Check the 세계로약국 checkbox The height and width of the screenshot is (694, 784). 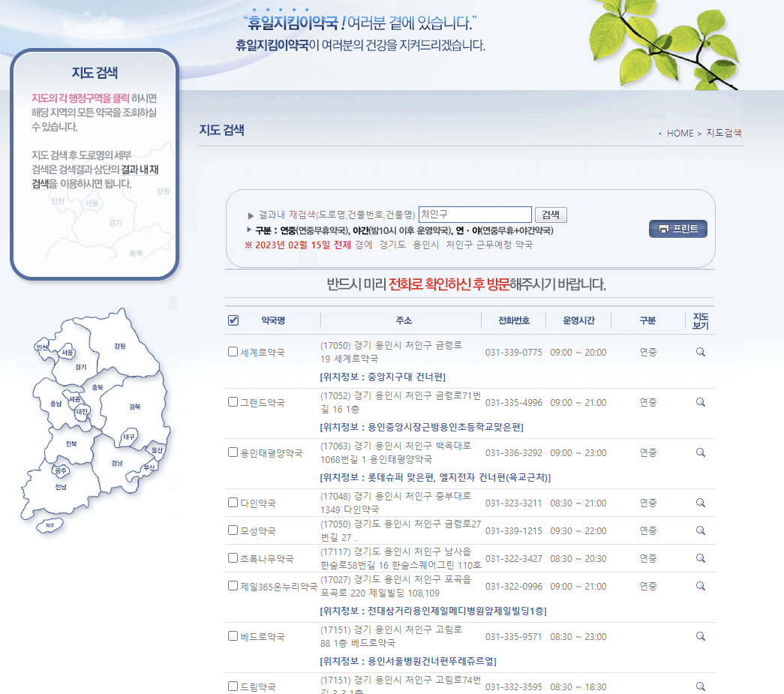point(233,351)
